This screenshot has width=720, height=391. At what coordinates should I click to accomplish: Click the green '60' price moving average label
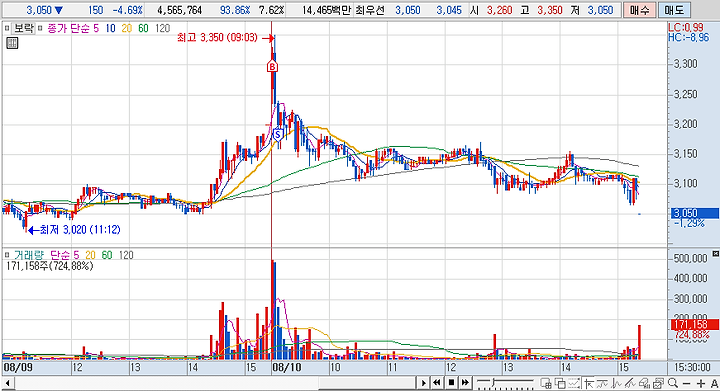143,28
